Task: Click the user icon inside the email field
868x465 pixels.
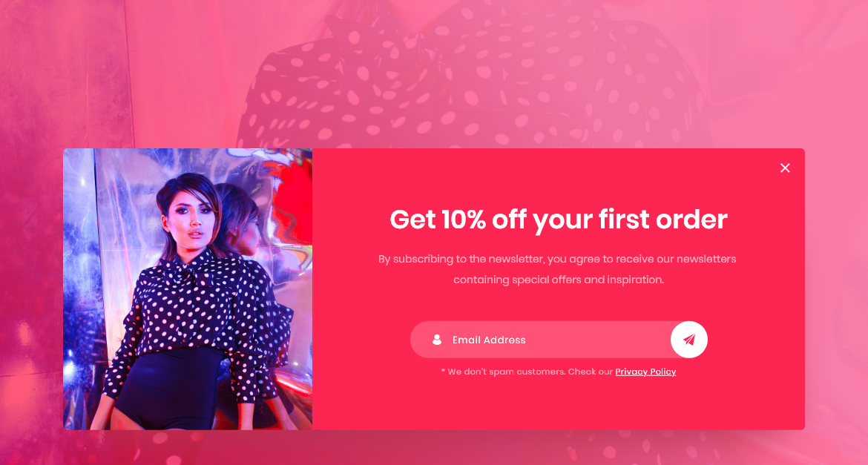Action: pyautogui.click(x=437, y=340)
